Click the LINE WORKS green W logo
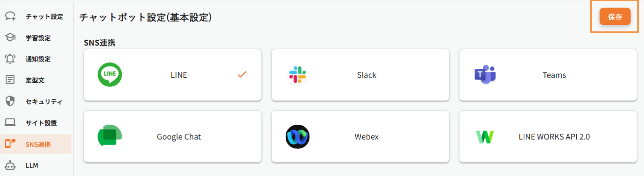 [x=485, y=137]
